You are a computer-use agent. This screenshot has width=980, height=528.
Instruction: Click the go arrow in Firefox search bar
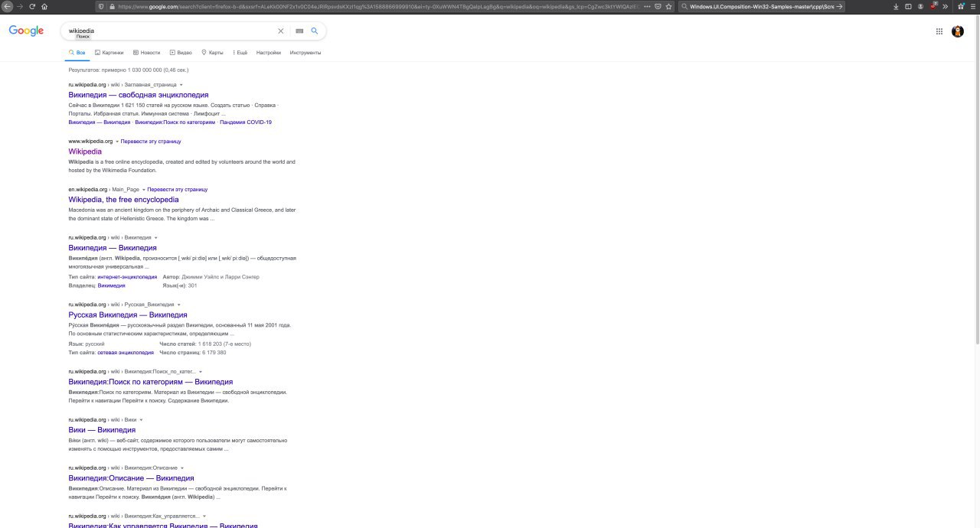point(840,6)
